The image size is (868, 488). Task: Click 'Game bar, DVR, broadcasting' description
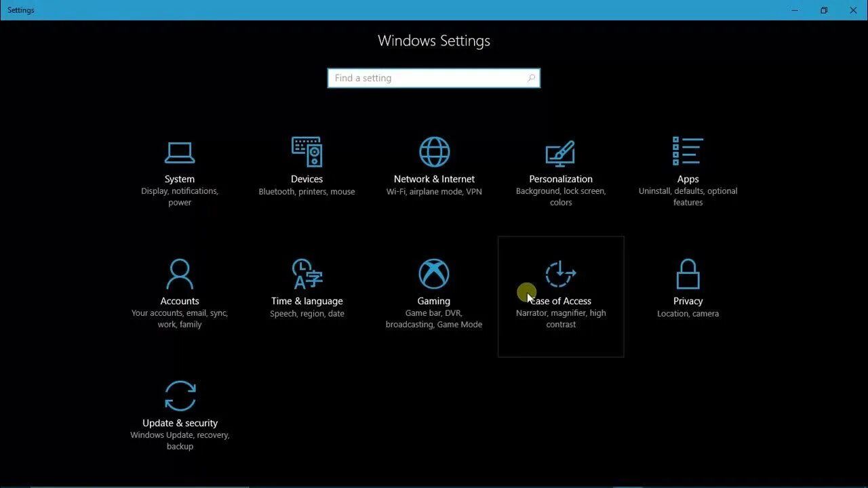point(434,319)
